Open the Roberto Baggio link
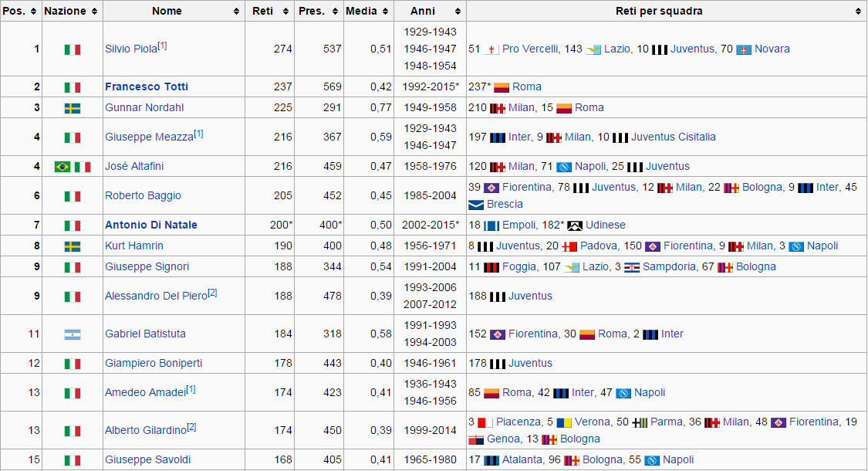 click(143, 195)
